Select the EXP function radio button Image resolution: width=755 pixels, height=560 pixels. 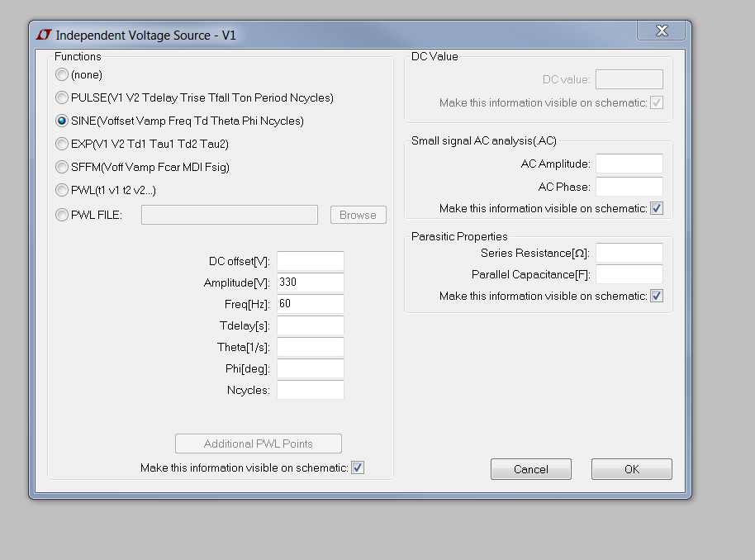(x=62, y=144)
